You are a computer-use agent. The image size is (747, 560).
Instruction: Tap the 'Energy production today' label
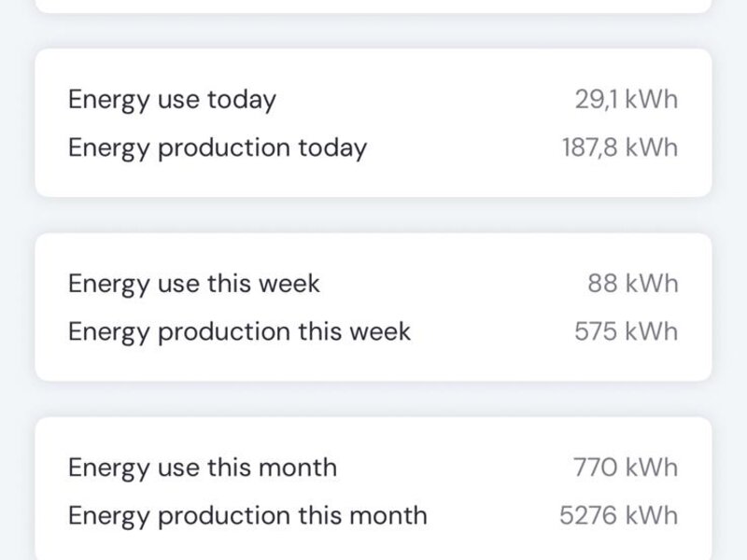[218, 147]
